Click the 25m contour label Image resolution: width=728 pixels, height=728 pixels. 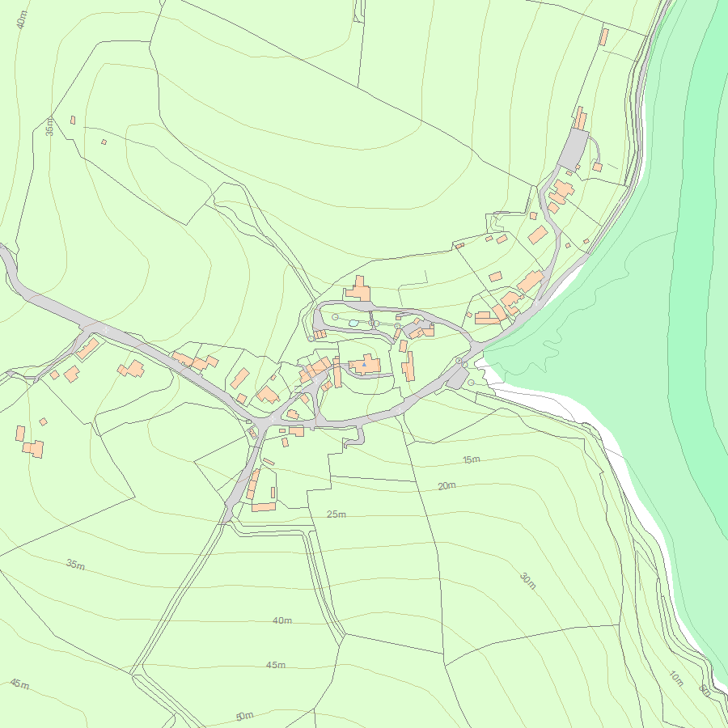336,514
